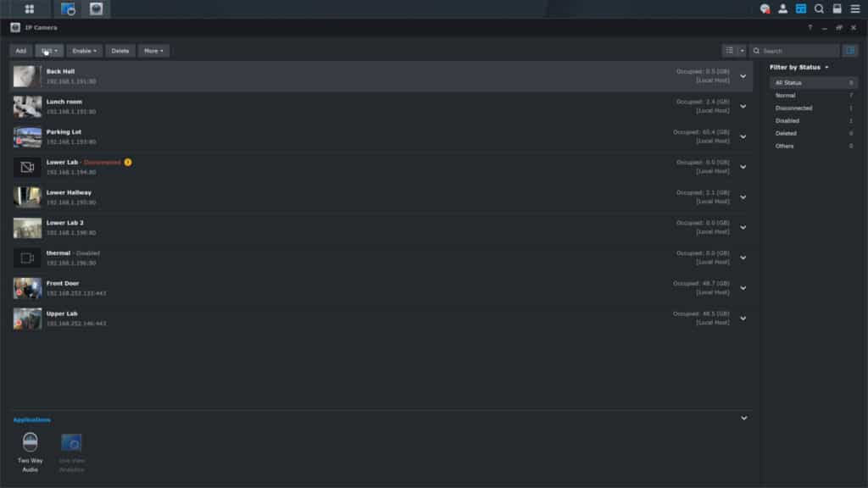The height and width of the screenshot is (488, 868).
Task: Toggle the right side information panel icon
Action: coord(850,51)
